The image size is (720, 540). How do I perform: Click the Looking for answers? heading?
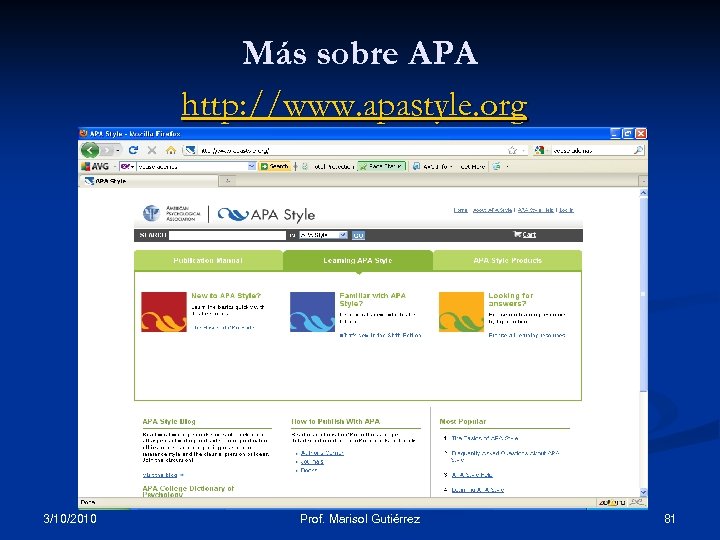511,299
